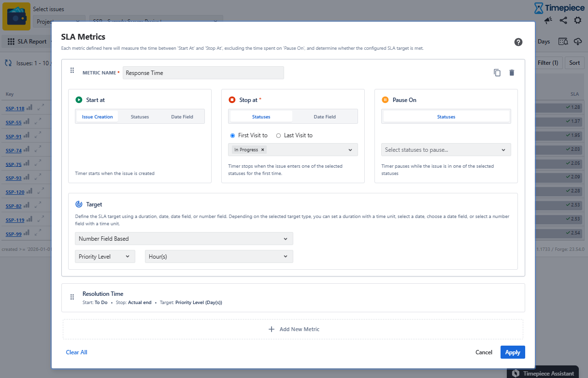Select the Statuses tab under Stop at
The image size is (588, 378).
point(261,116)
